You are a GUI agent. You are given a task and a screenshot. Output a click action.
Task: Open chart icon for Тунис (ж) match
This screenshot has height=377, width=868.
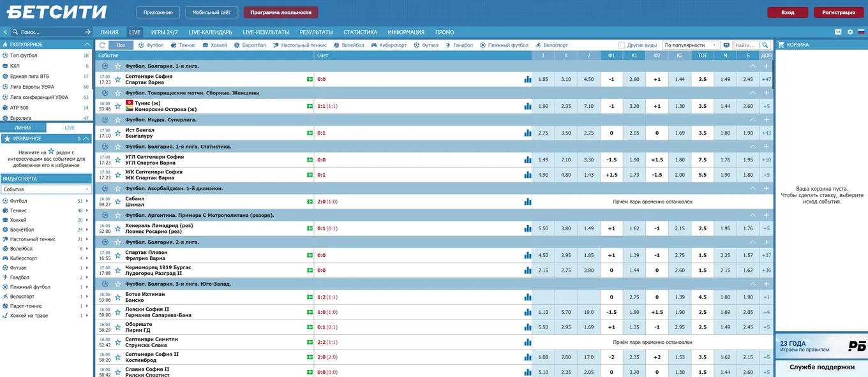528,107
